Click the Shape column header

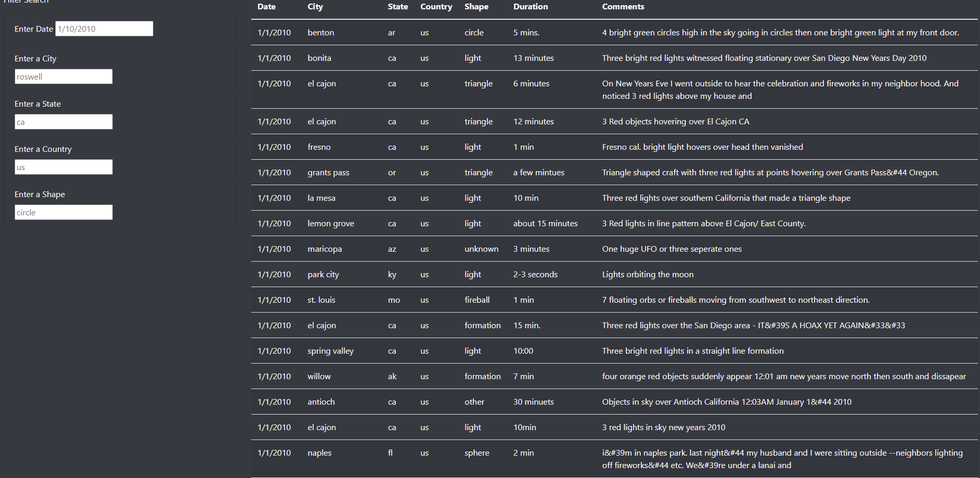click(x=476, y=7)
